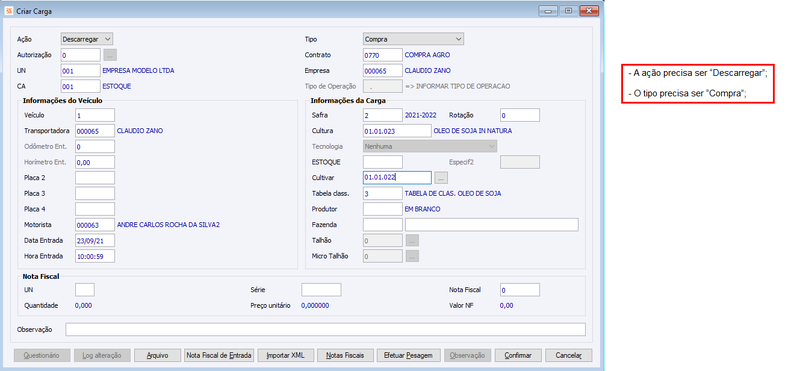The width and height of the screenshot is (800, 371).
Task: Click the Produtor code field
Action: pyautogui.click(x=383, y=209)
